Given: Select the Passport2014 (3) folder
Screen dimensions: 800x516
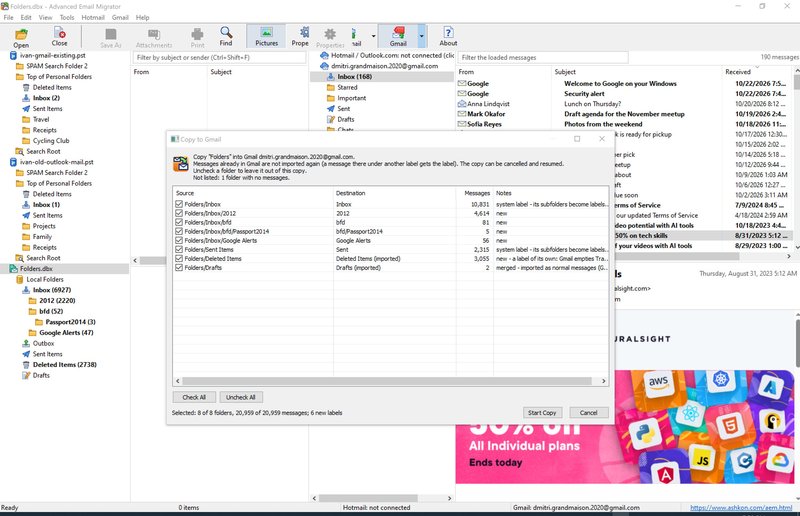Looking at the screenshot, I should click(70, 322).
